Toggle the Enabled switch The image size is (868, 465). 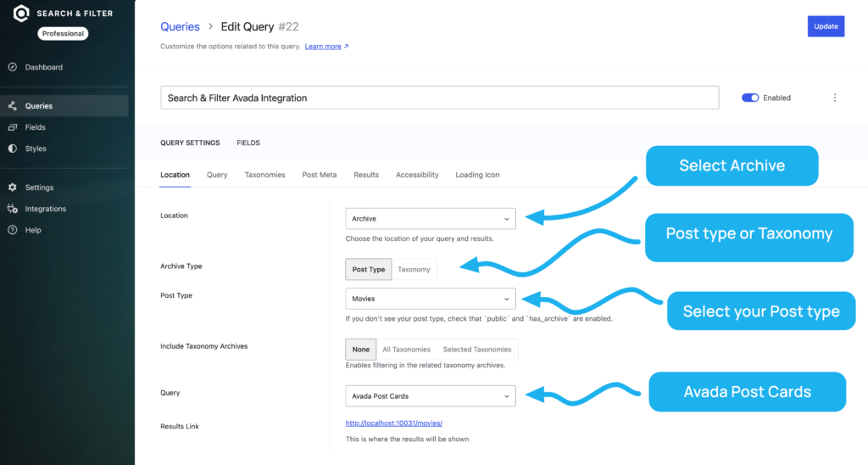coord(750,98)
